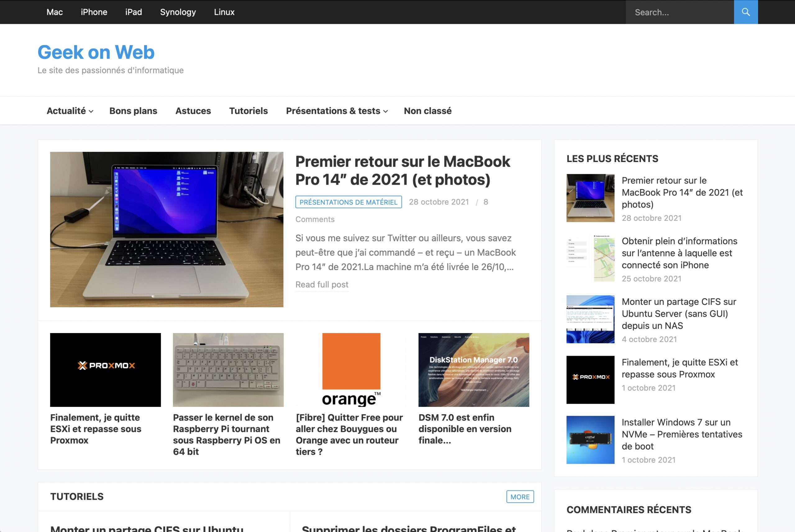Click the 28 octobre 2021 date of featured post
The height and width of the screenshot is (532, 795).
coord(438,202)
